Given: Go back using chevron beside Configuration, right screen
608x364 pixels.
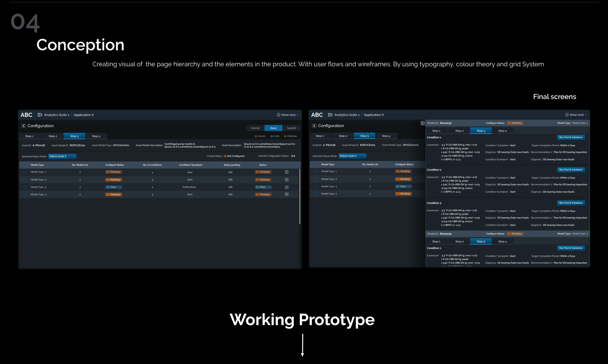Looking at the screenshot, I should [x=314, y=126].
